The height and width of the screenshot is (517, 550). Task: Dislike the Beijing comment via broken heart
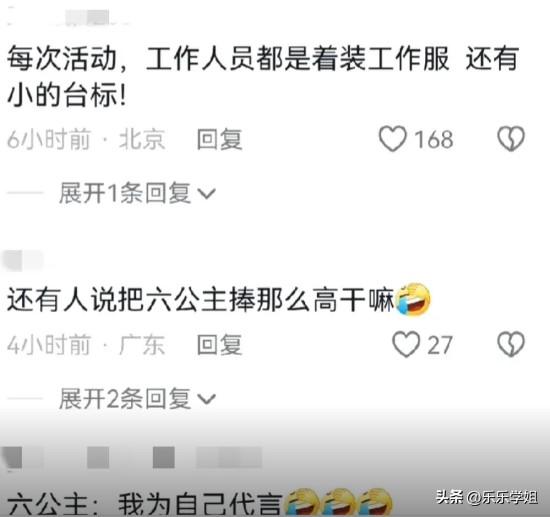coord(511,139)
